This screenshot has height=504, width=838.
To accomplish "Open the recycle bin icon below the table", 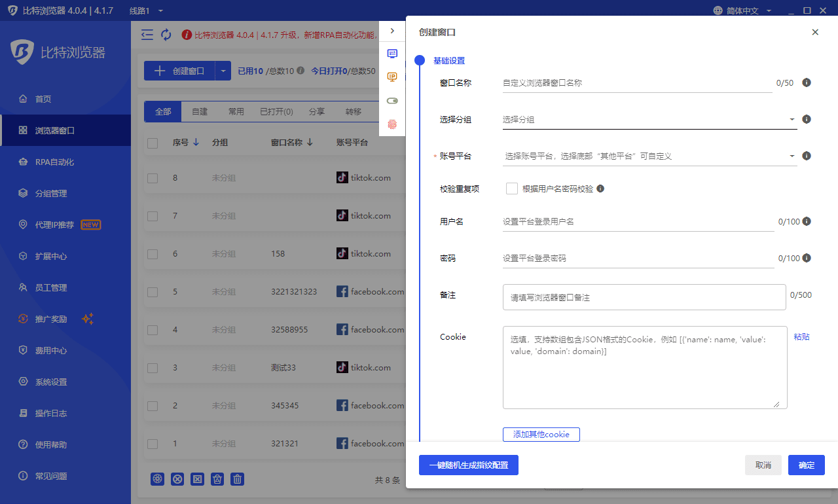I will pos(217,478).
